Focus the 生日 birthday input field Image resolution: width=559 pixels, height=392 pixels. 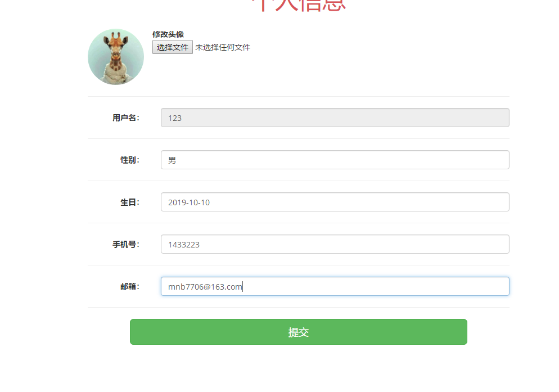(335, 202)
